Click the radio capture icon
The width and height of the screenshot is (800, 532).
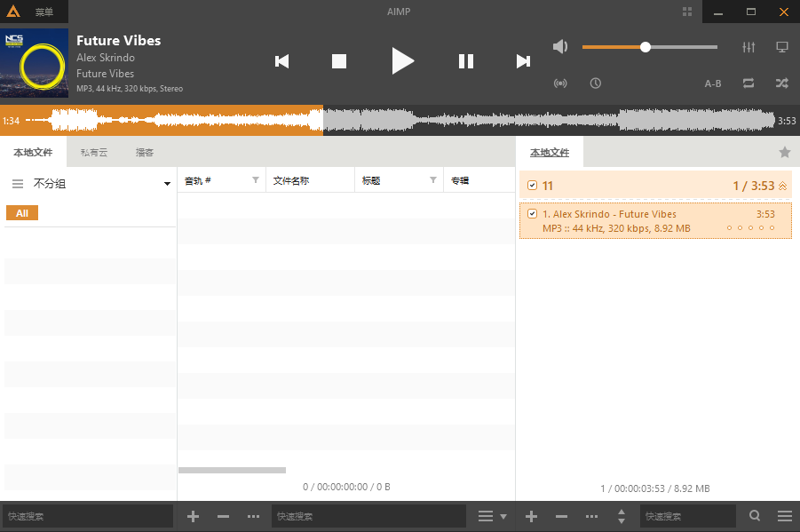click(x=560, y=83)
